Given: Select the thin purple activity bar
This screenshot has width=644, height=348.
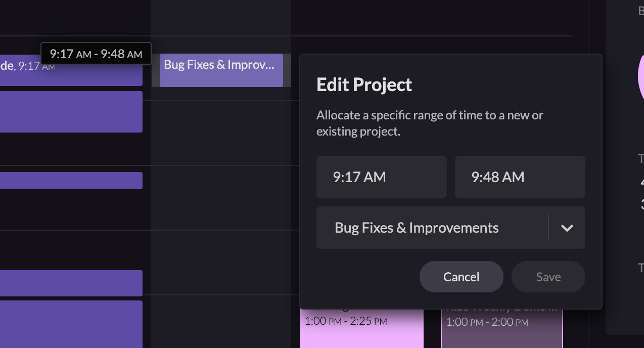Looking at the screenshot, I should (x=71, y=181).
